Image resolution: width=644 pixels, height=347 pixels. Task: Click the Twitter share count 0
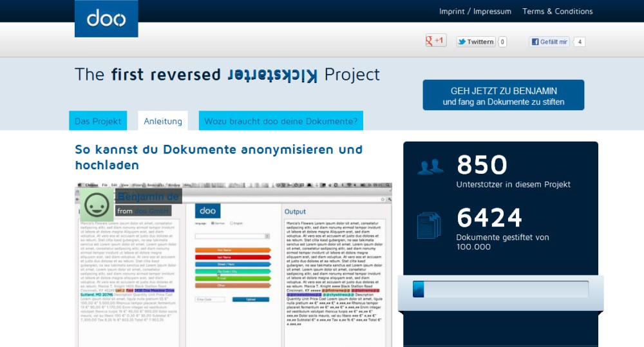click(x=502, y=41)
